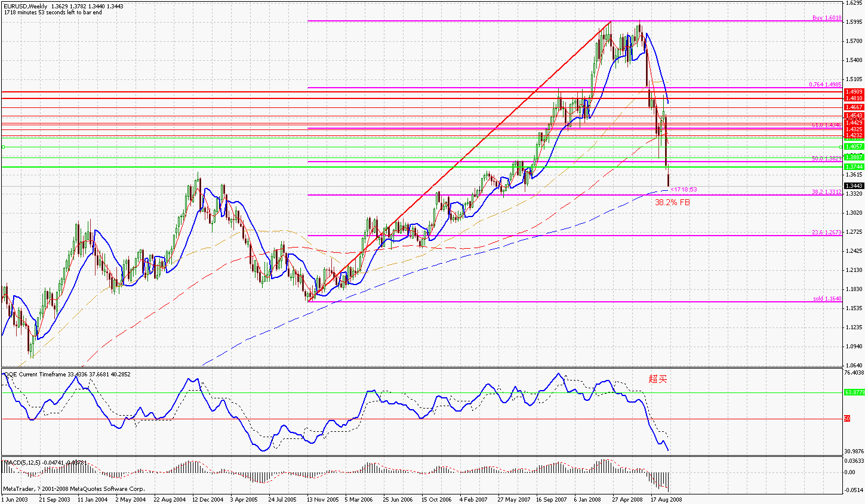Click the green 1.3744 price tag
865x504 pixels.
coord(853,167)
